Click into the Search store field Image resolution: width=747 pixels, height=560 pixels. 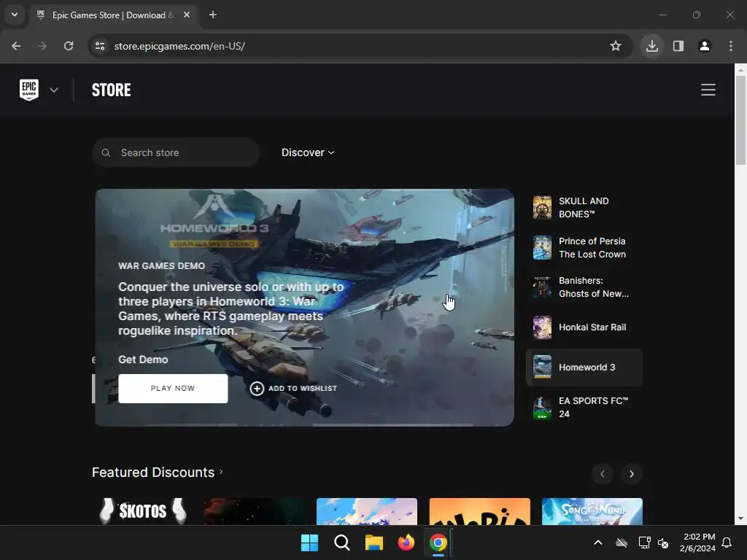(176, 152)
